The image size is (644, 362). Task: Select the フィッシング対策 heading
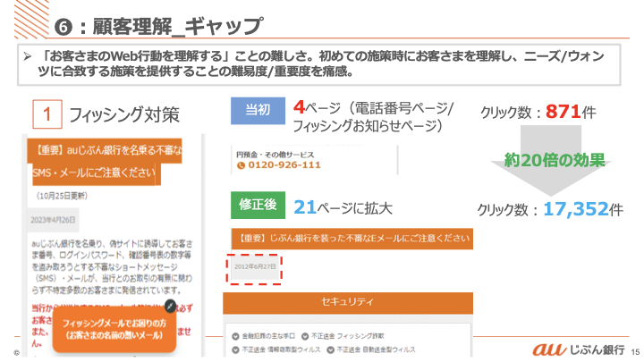pyautogui.click(x=124, y=114)
